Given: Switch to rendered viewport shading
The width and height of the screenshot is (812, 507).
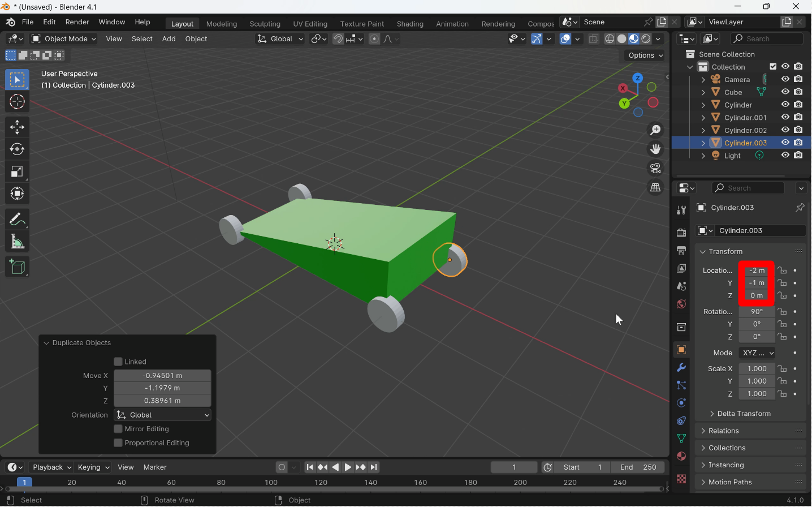Looking at the screenshot, I should coord(646,39).
